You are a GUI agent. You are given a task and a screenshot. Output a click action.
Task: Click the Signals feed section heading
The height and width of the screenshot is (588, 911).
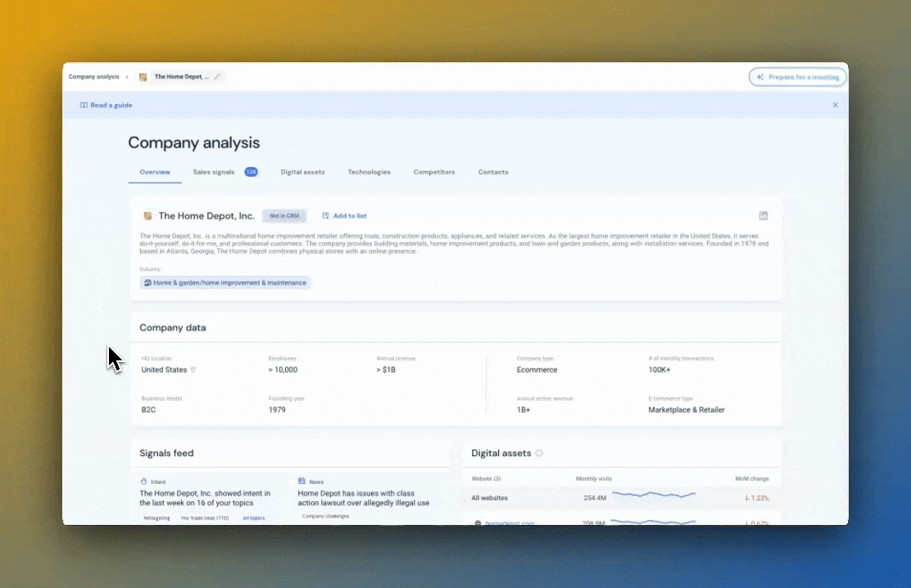166,453
